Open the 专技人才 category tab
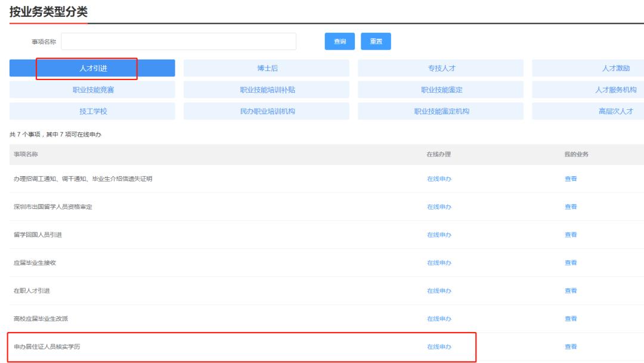 441,68
